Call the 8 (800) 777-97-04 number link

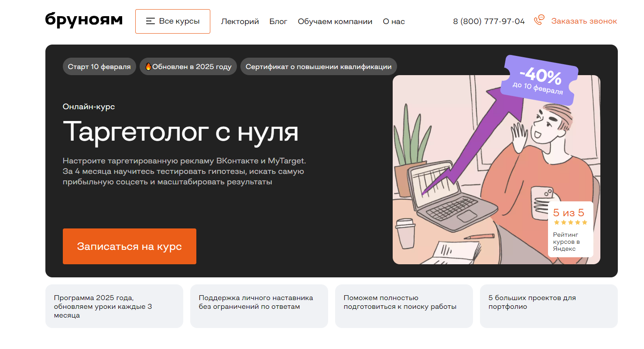pyautogui.click(x=489, y=21)
